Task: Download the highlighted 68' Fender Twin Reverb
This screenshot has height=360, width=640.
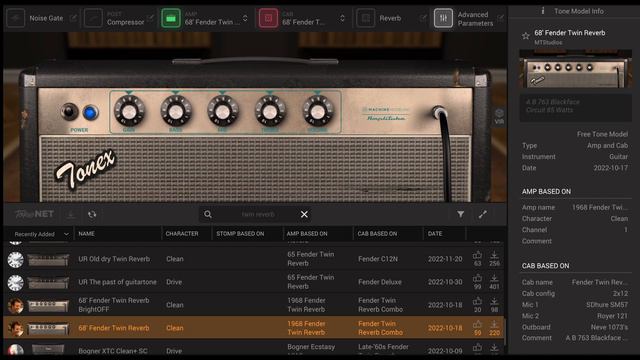Action: tap(494, 324)
